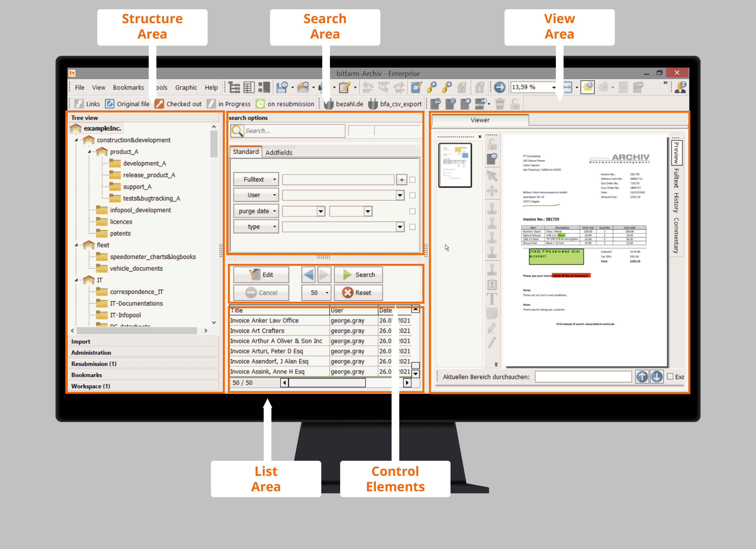
Task: Collapse the fleet tree node
Action: (x=76, y=245)
